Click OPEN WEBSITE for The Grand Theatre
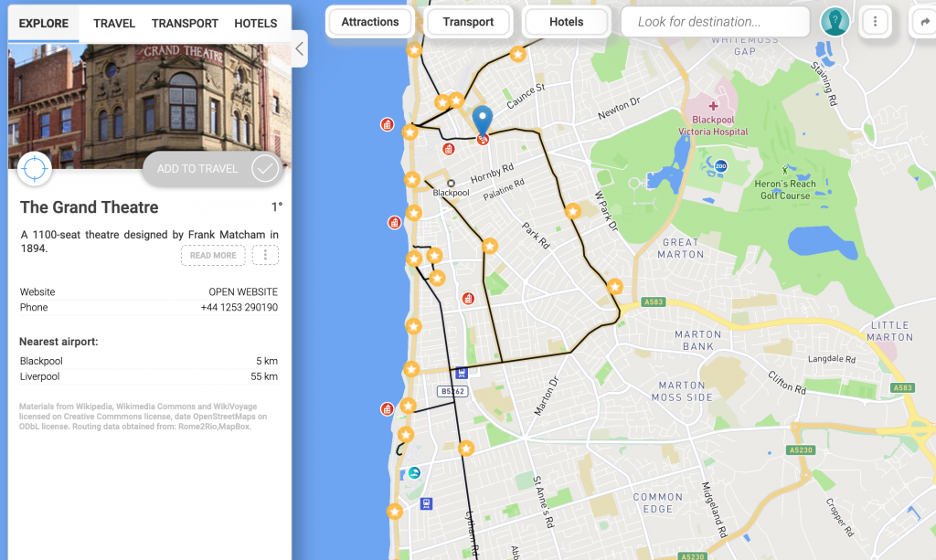 [243, 291]
